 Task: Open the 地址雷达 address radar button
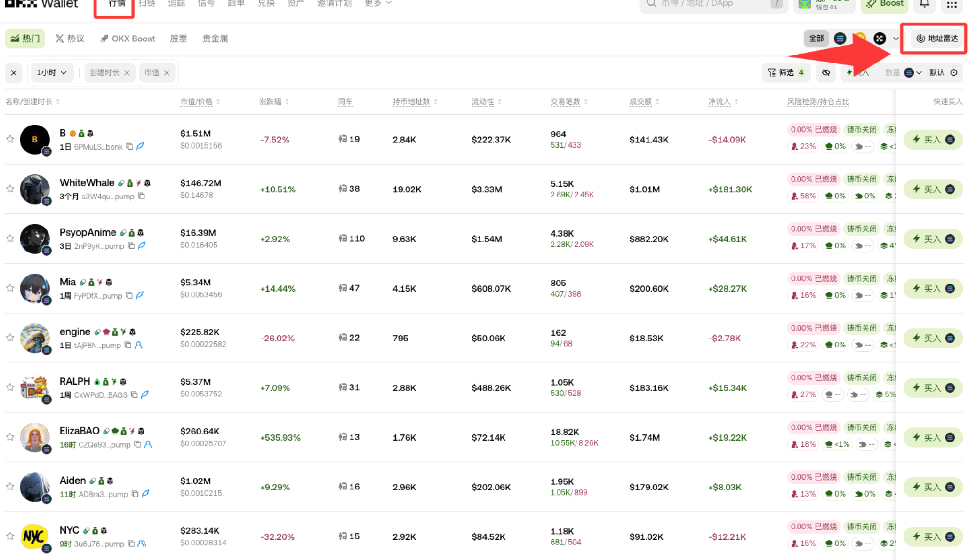(937, 39)
